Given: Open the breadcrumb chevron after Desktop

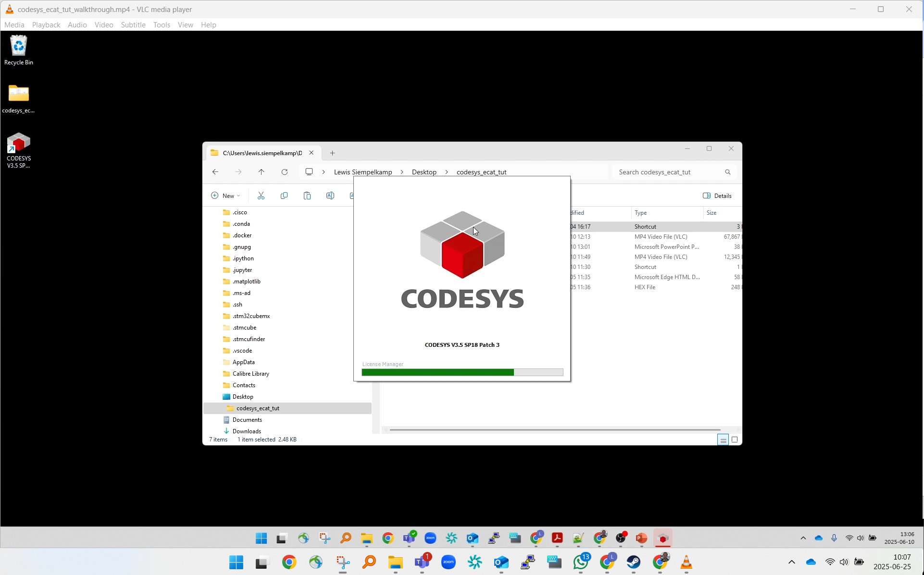Looking at the screenshot, I should [x=447, y=171].
